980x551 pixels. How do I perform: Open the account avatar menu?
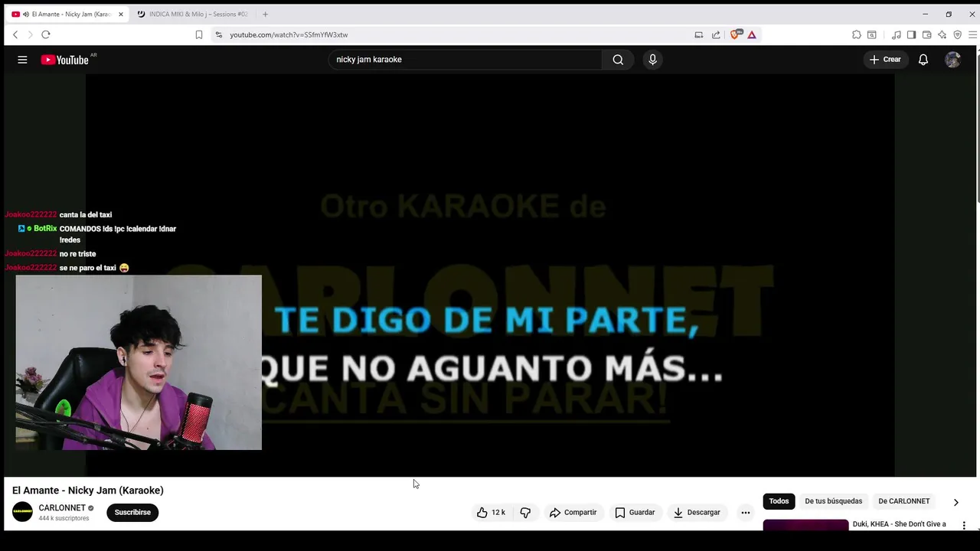click(x=952, y=60)
